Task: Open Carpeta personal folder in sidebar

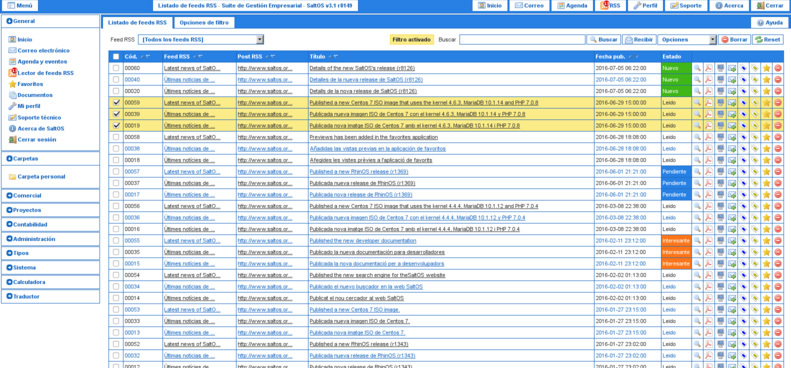Action: click(41, 177)
